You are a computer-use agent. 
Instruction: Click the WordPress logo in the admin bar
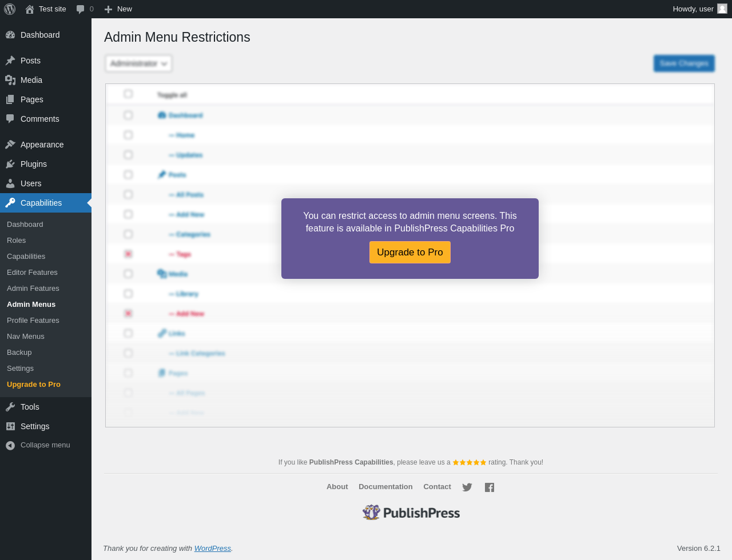tap(10, 9)
